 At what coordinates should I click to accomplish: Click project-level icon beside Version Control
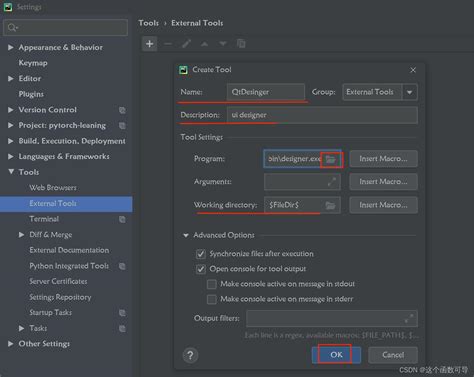pos(122,110)
